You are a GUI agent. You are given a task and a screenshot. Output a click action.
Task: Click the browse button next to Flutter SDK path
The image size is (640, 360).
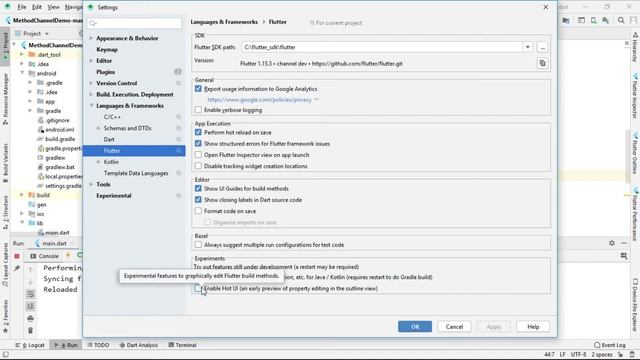click(x=542, y=47)
